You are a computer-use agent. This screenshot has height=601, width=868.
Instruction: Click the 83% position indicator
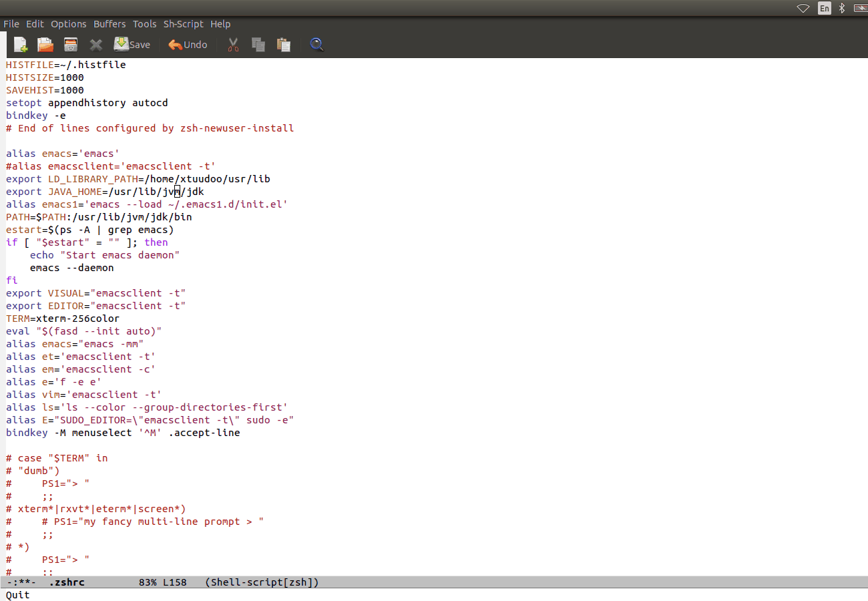[148, 582]
